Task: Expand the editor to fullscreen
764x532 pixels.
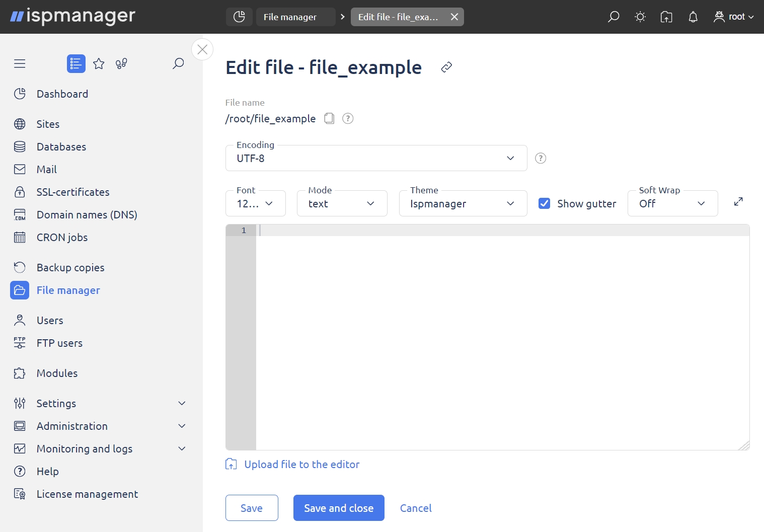Action: click(x=738, y=201)
